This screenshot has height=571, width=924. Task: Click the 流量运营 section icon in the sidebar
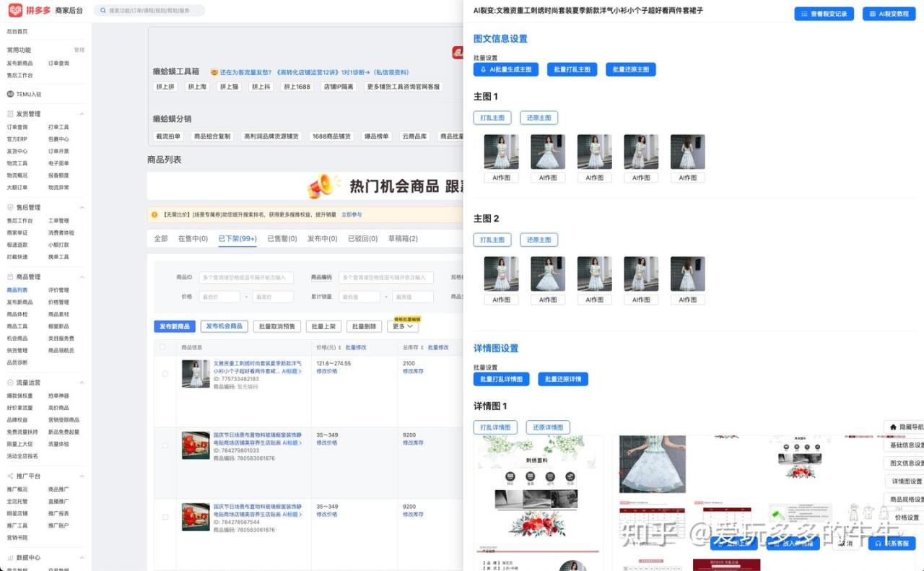pyautogui.click(x=10, y=383)
